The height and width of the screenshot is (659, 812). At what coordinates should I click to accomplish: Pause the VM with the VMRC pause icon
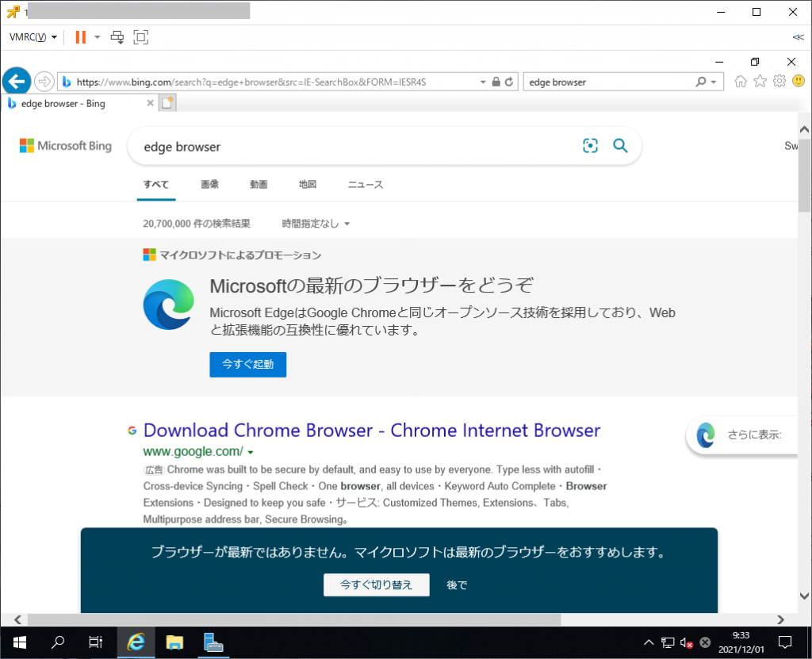click(80, 36)
